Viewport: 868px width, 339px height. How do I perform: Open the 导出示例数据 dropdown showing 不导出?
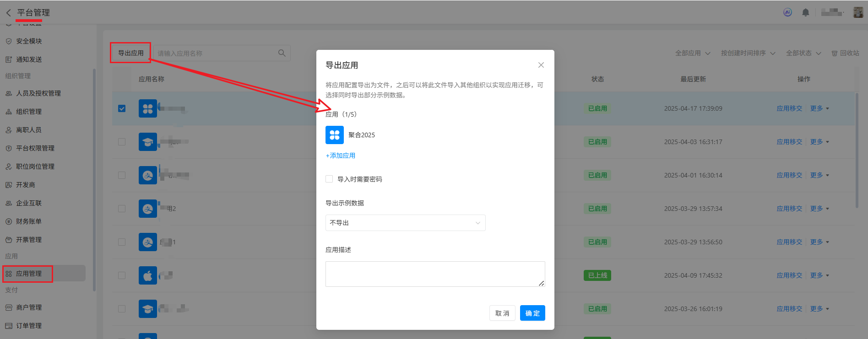(405, 223)
